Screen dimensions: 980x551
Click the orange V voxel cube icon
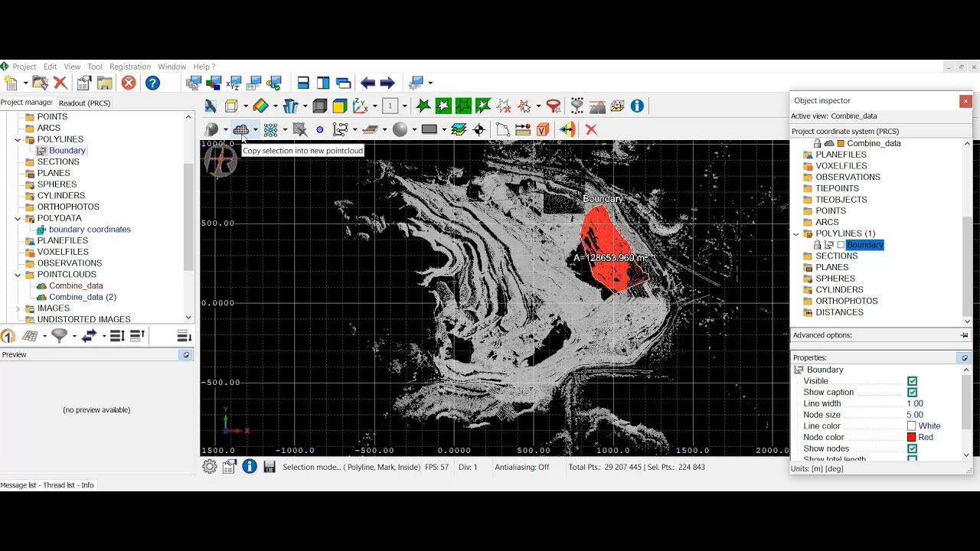tap(543, 129)
